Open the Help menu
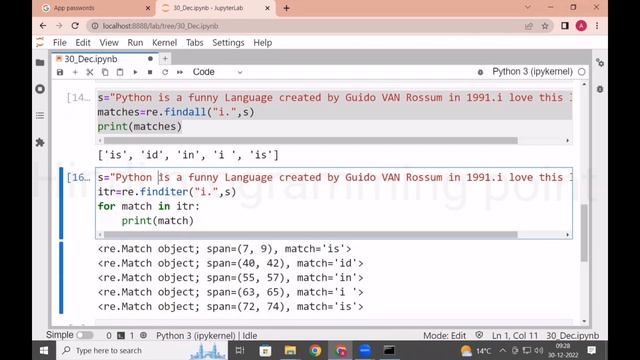The image size is (640, 360). [262, 42]
